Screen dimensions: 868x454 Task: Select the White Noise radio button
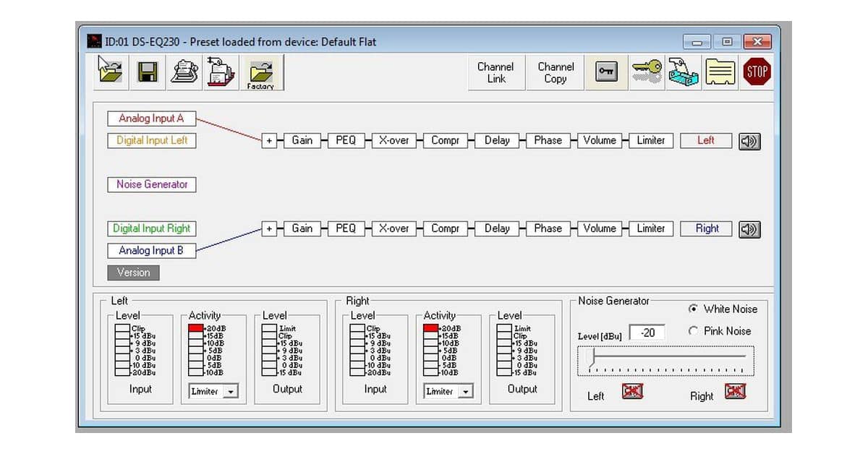(693, 309)
